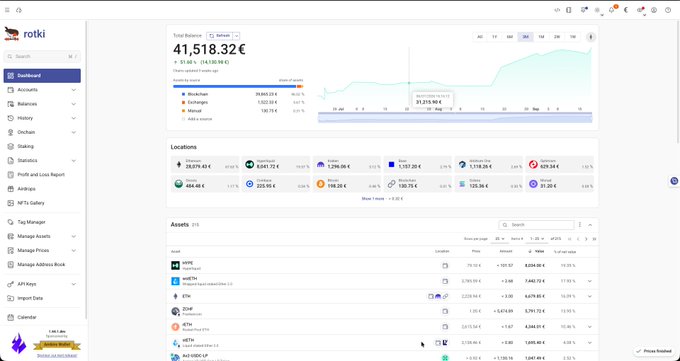
Task: Click the cloud sync icon in the top bar
Action: tap(19, 10)
